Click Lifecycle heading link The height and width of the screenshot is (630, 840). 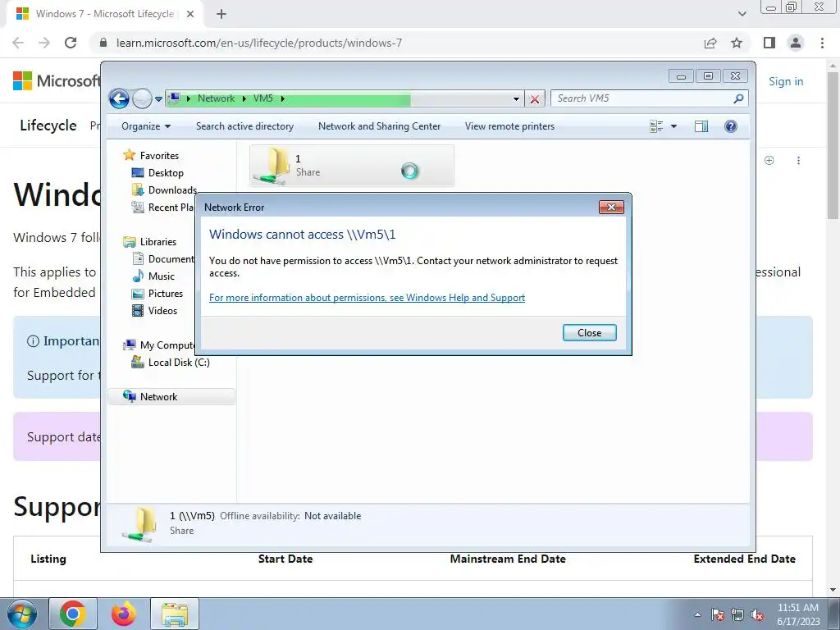click(48, 126)
